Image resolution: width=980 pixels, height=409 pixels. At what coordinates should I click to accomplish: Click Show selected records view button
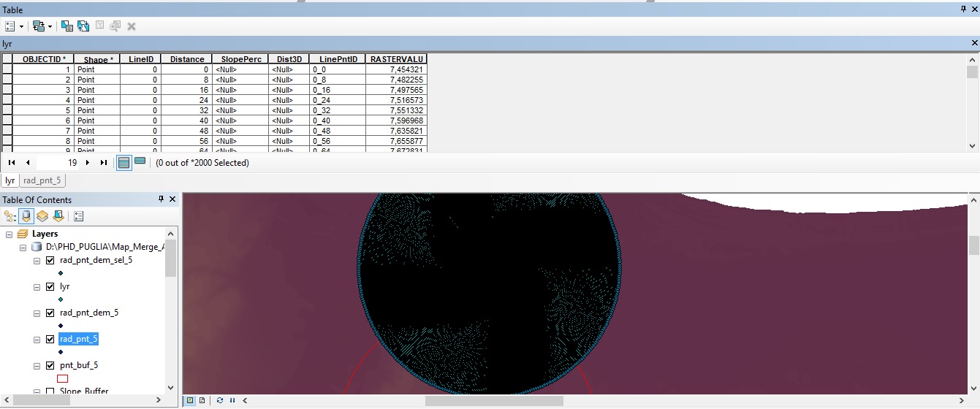[x=140, y=162]
